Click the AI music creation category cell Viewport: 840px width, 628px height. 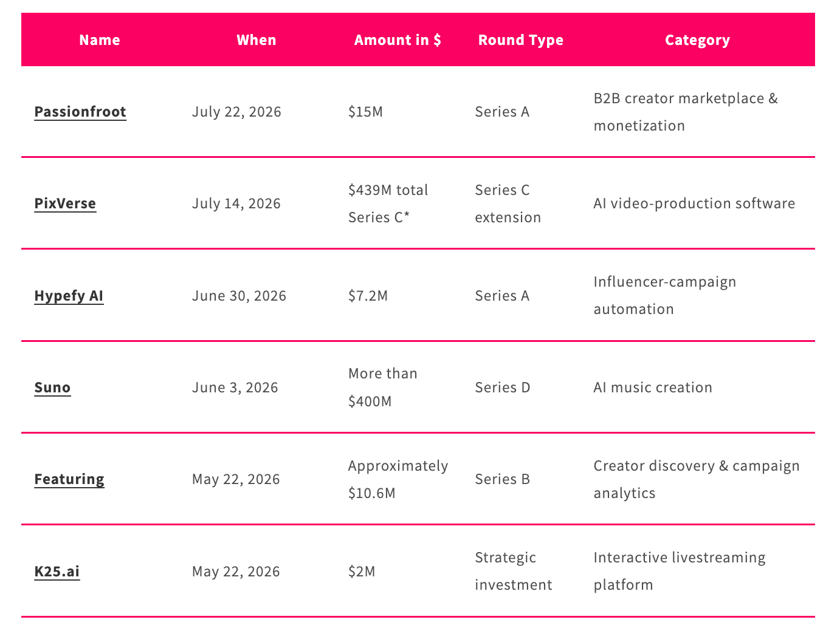(x=653, y=387)
